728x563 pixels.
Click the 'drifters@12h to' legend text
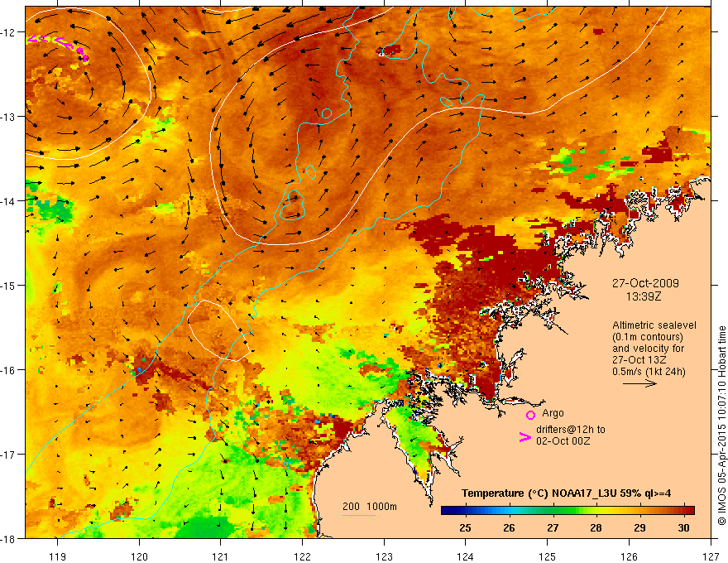point(571,430)
